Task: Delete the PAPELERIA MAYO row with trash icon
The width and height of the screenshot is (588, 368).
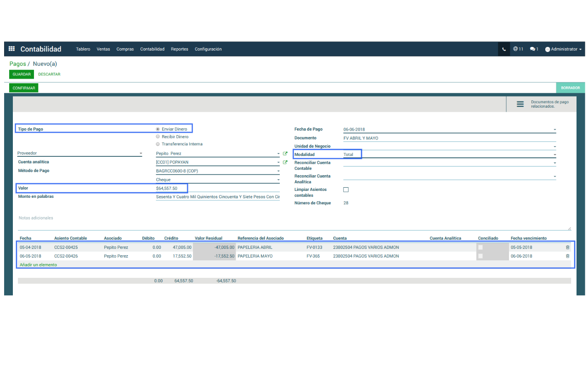Action: coord(567,256)
